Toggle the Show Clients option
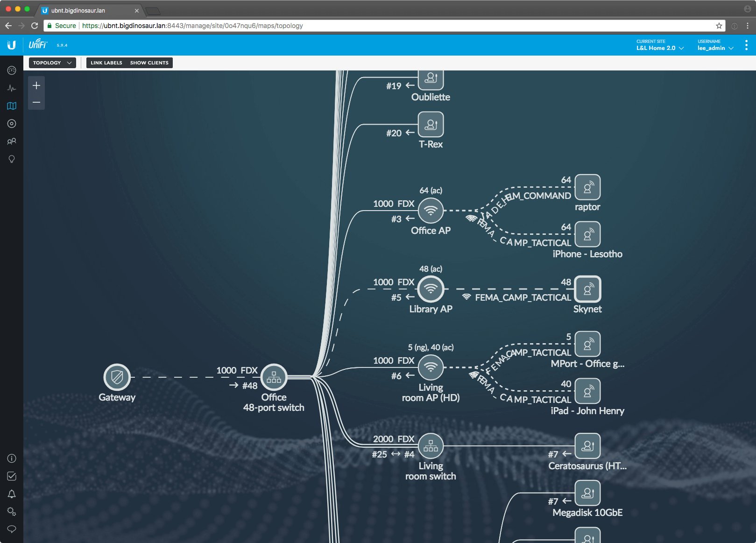Image resolution: width=756 pixels, height=543 pixels. [149, 63]
